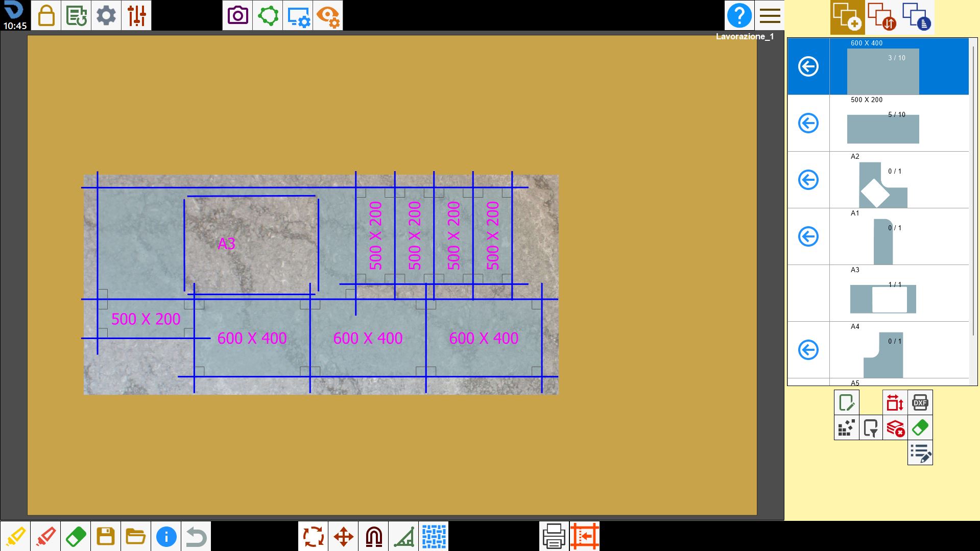
Task: Select the A2 piece thumbnail
Action: (883, 185)
